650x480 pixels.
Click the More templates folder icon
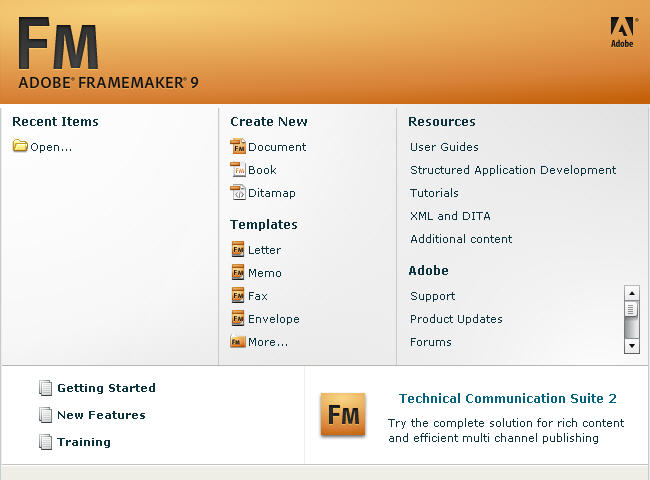(238, 341)
